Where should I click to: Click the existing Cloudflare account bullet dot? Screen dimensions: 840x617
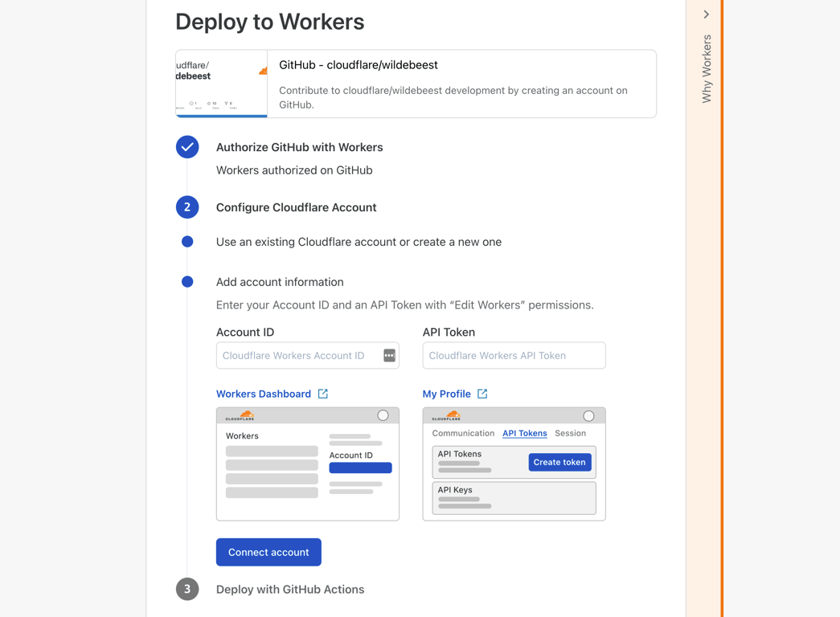[187, 242]
